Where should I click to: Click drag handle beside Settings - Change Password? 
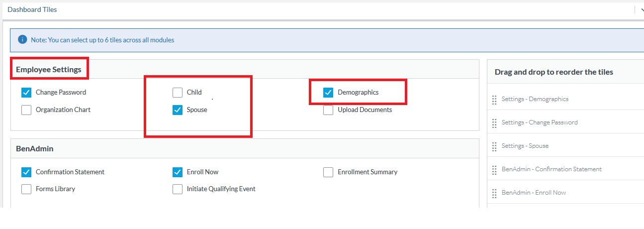pyautogui.click(x=494, y=123)
